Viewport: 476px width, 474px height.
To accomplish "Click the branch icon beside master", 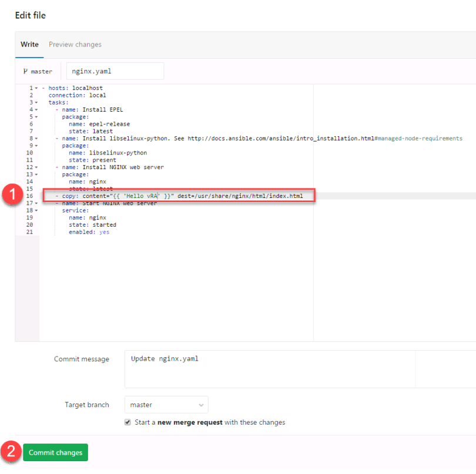I will [x=25, y=72].
